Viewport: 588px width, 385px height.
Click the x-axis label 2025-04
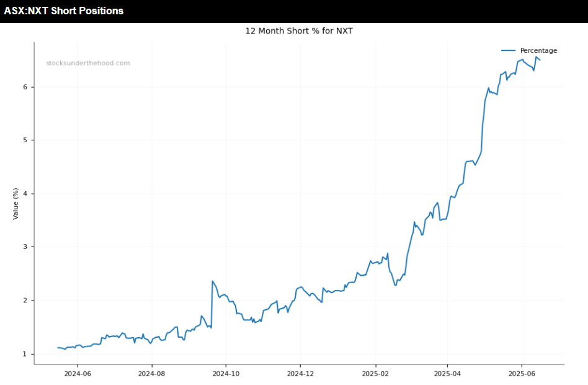point(447,374)
